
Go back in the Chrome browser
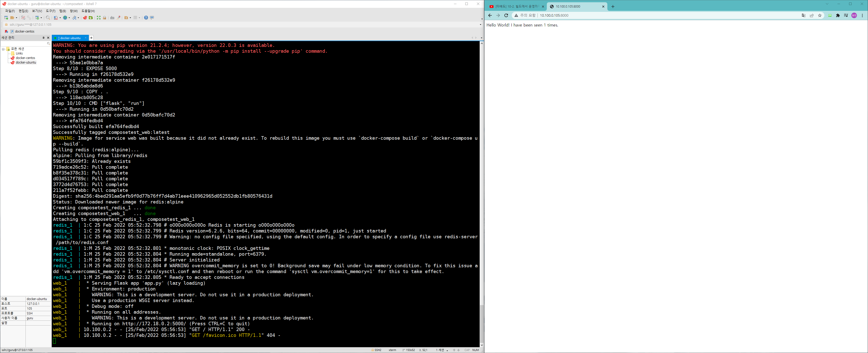click(490, 15)
